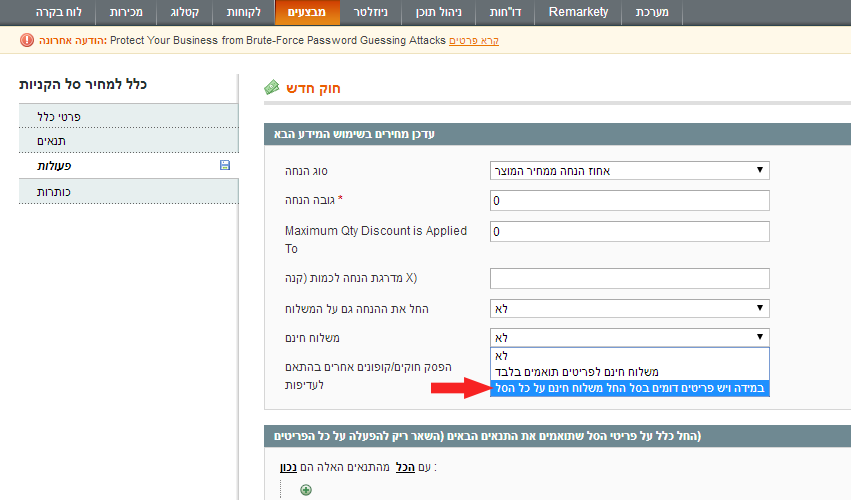Open the סוג הנחה dropdown
The width and height of the screenshot is (851, 500).
629,171
